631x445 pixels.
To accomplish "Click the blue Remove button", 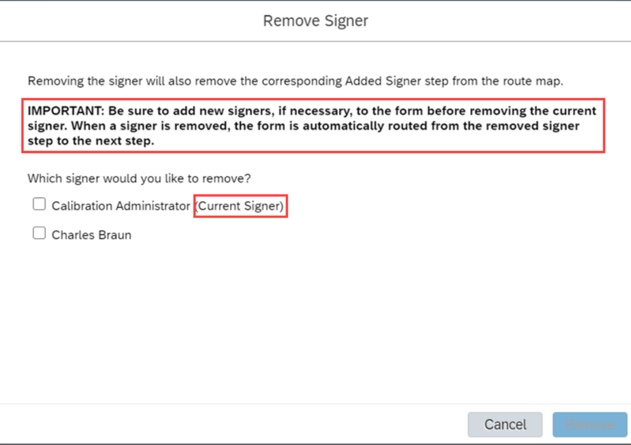I will tap(590, 424).
